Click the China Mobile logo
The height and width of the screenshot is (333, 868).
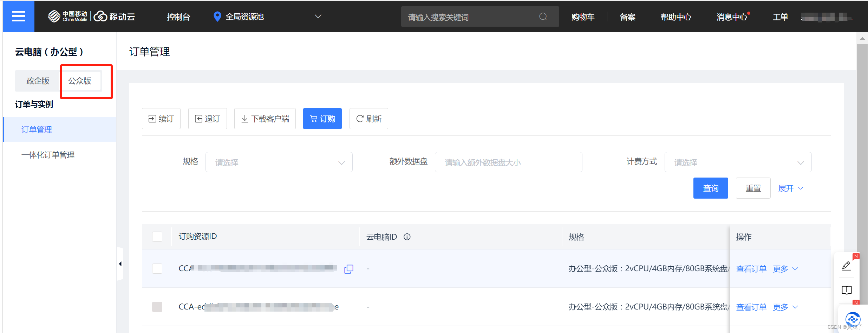[x=67, y=16]
